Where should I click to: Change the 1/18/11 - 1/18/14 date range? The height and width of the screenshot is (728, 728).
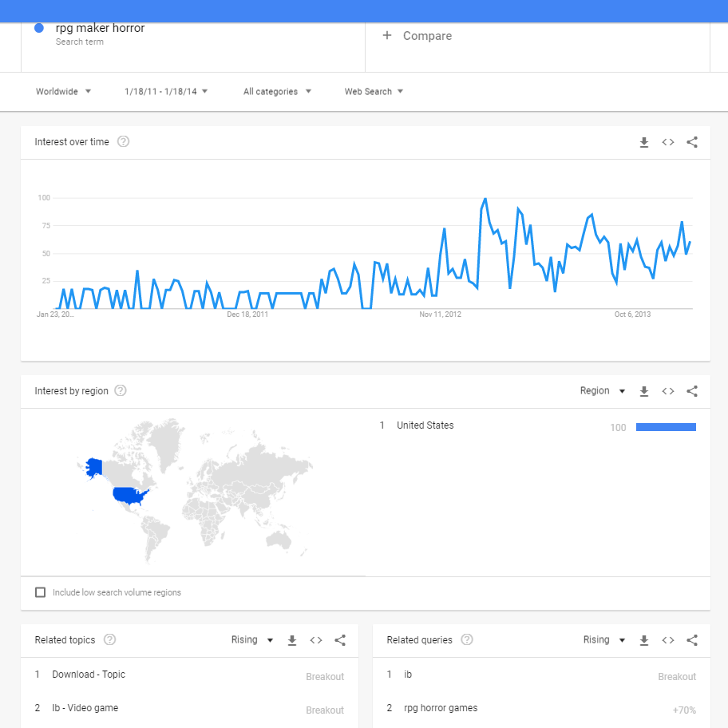click(166, 92)
